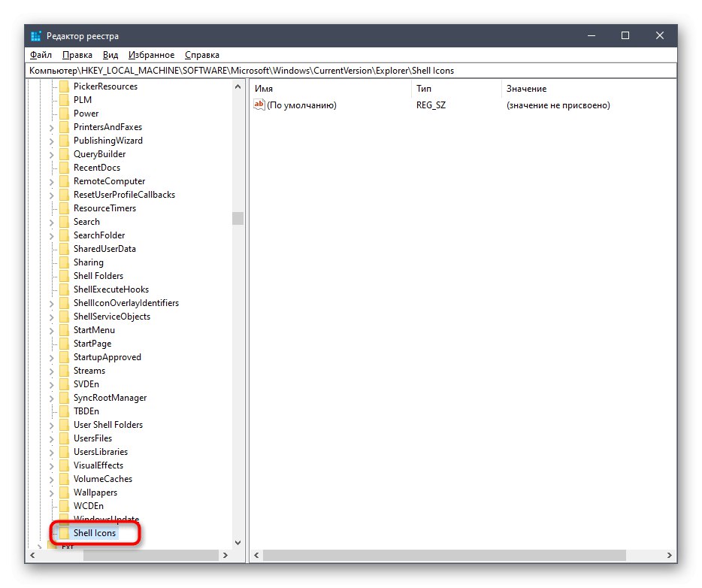The width and height of the screenshot is (702, 588).
Task: Expand the Wallpapers key
Action: (x=51, y=493)
